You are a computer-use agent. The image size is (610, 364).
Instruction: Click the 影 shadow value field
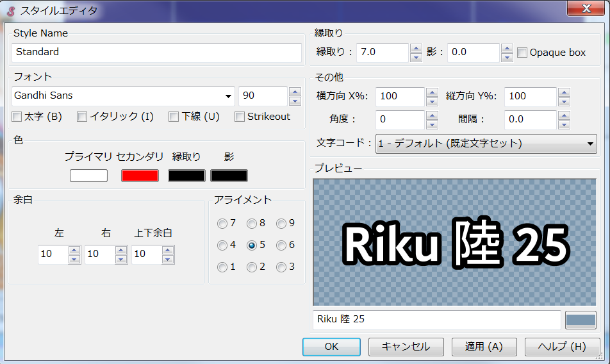point(474,53)
